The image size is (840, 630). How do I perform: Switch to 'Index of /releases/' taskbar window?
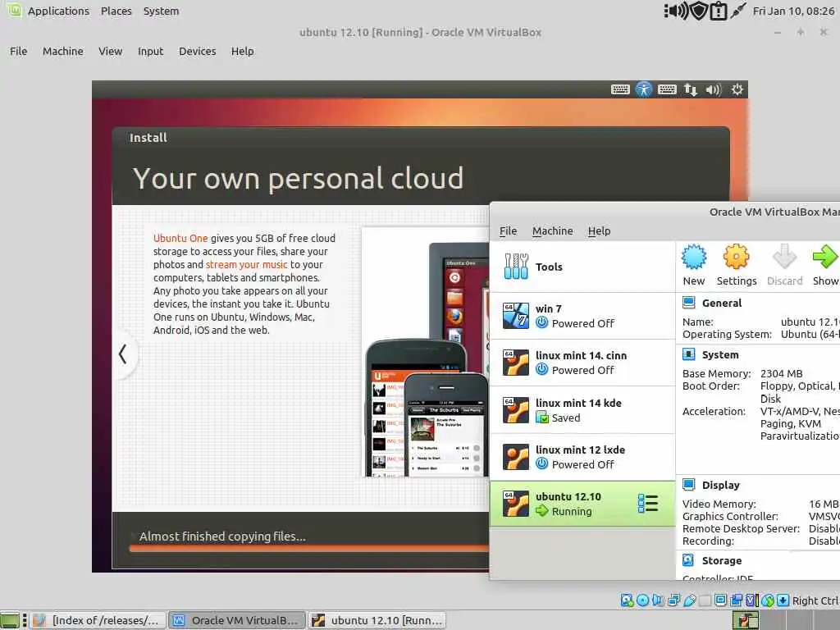click(x=98, y=620)
